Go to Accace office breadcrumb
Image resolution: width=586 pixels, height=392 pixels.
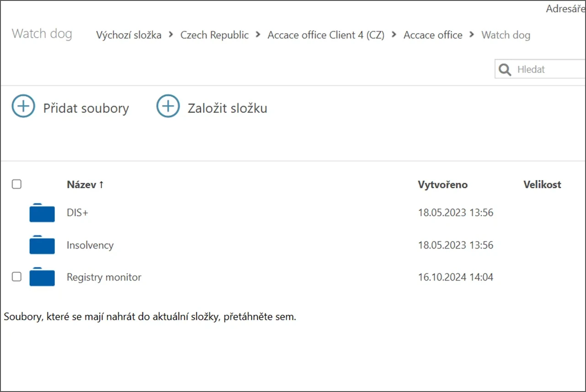pos(432,35)
